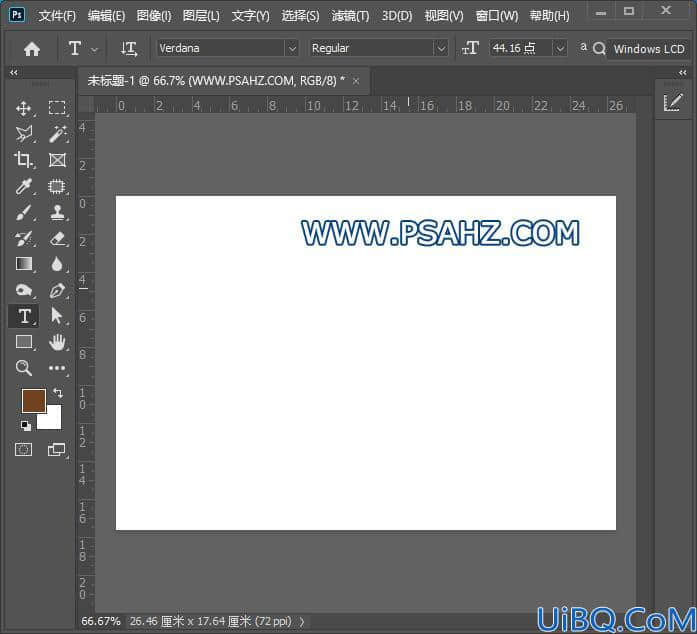Open the Type tool preset picker arrow

click(94, 50)
